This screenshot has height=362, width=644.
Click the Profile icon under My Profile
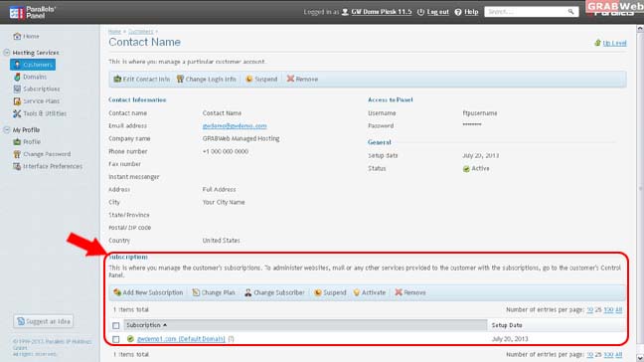(x=17, y=142)
